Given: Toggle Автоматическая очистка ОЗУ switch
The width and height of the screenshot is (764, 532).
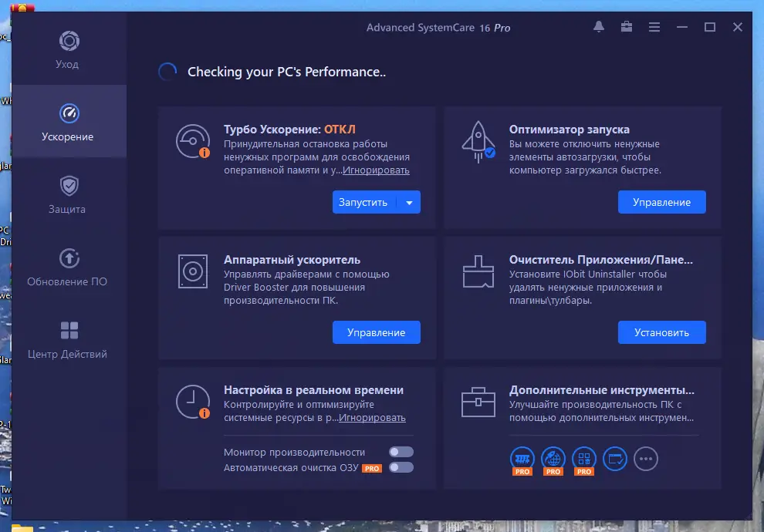Looking at the screenshot, I should 401,467.
